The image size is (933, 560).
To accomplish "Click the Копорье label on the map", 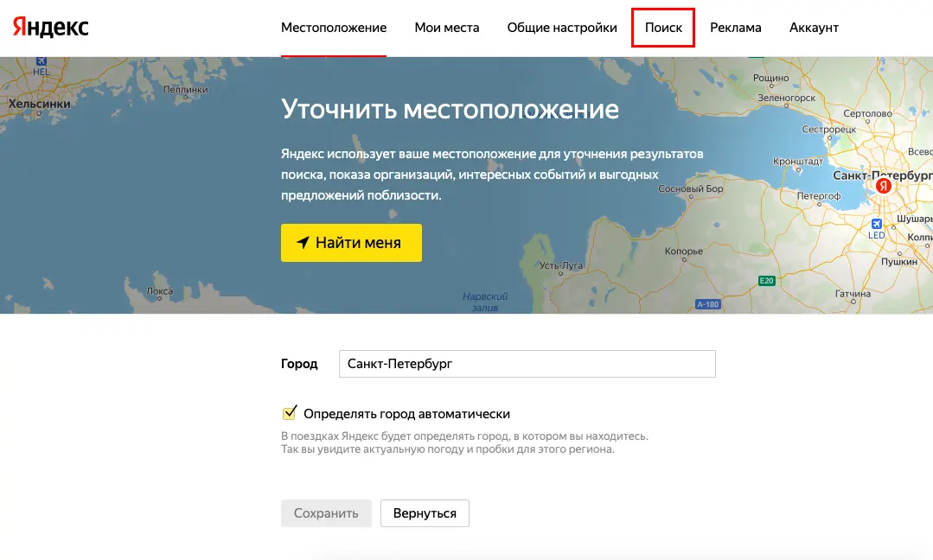I will click(x=684, y=251).
